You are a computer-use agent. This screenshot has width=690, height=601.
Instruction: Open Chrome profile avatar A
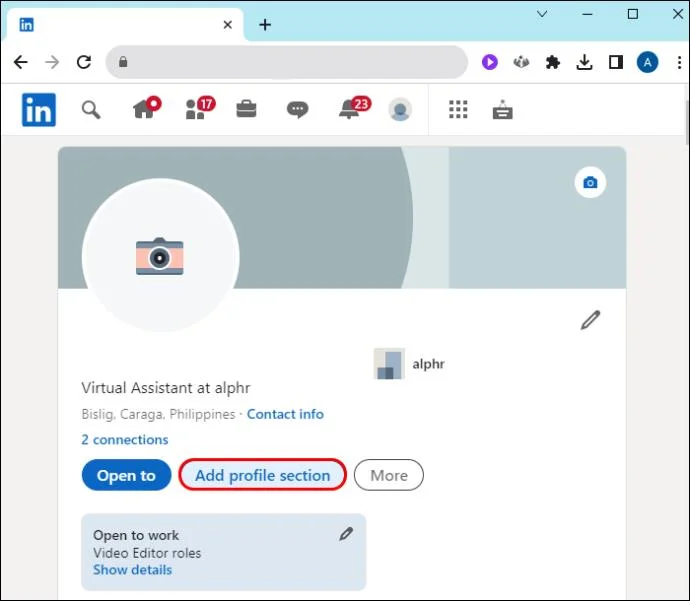[647, 62]
